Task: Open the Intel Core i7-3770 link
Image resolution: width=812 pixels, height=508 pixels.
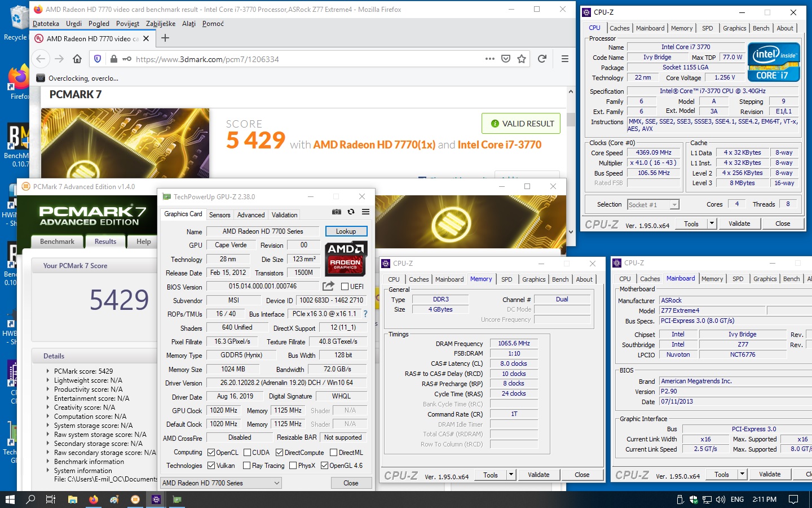Action: [500, 145]
